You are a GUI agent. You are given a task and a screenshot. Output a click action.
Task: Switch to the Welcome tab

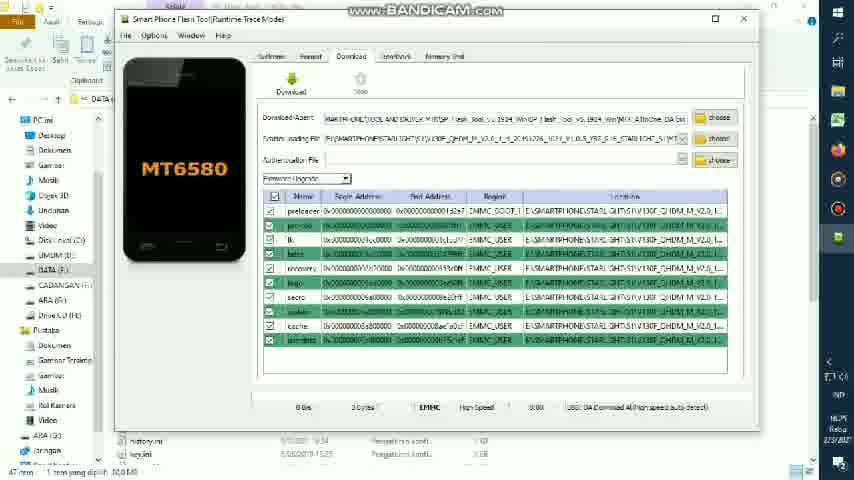[272, 57]
